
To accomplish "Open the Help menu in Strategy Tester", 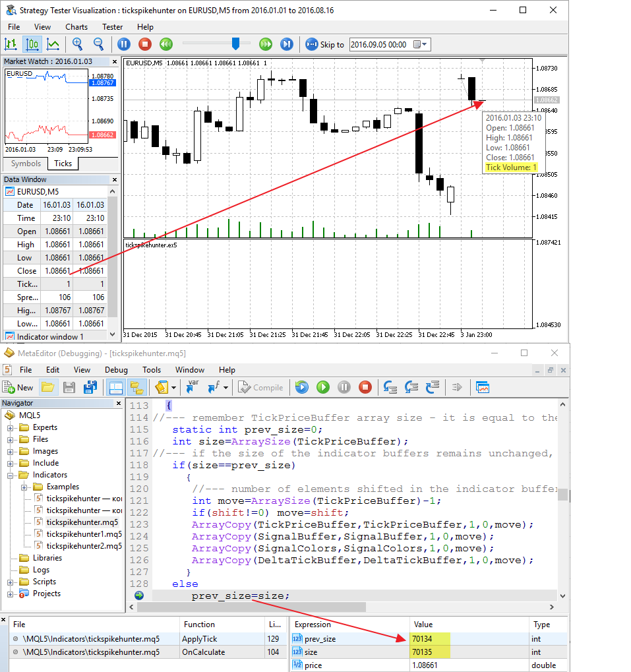I will 145,27.
